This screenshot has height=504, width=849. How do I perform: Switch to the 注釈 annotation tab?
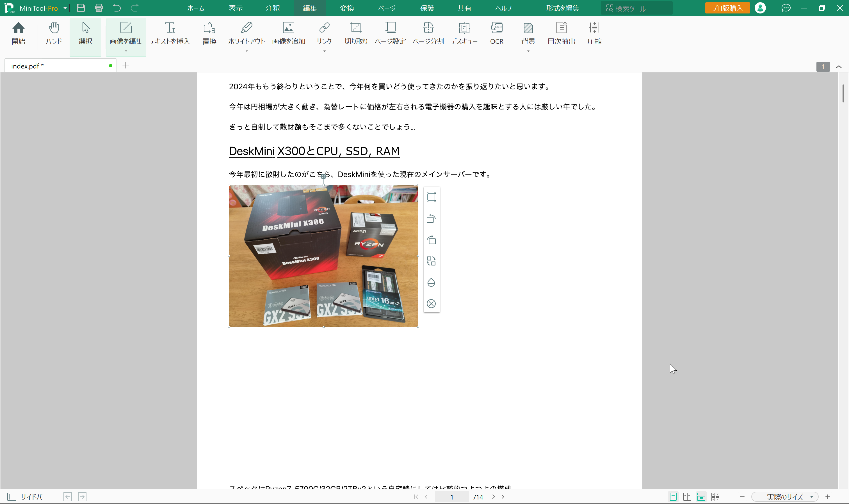point(273,8)
